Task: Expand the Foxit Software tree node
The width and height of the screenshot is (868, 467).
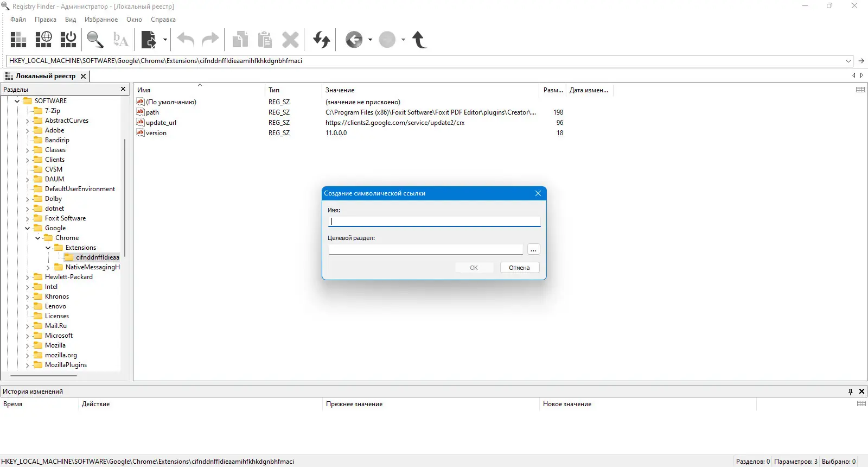Action: point(28,218)
